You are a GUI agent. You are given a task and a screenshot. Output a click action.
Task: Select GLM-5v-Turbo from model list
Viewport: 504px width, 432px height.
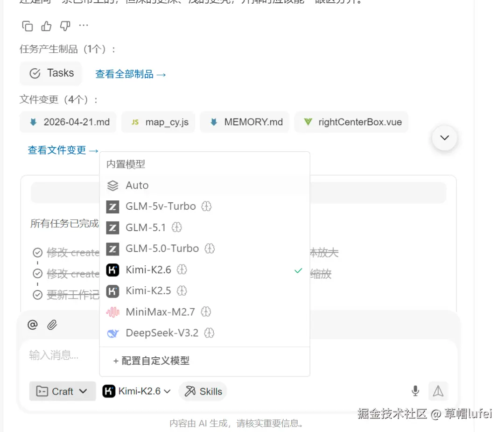[x=205, y=206]
